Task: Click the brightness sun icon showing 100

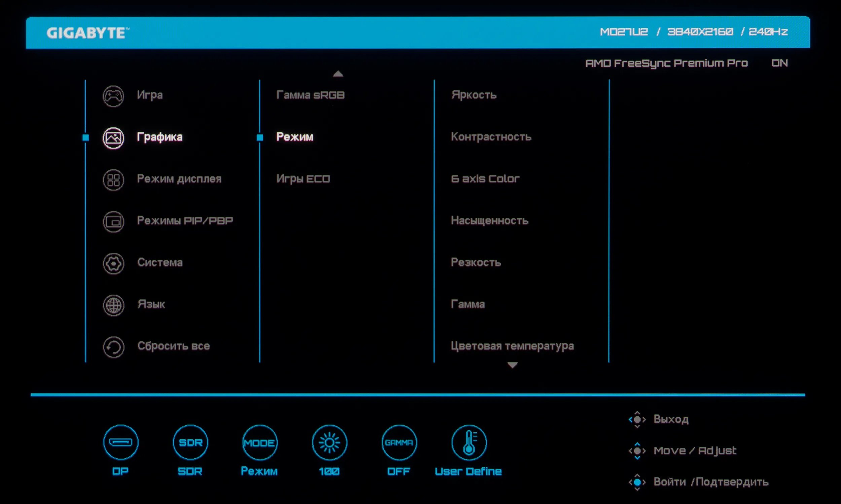Action: pyautogui.click(x=329, y=442)
